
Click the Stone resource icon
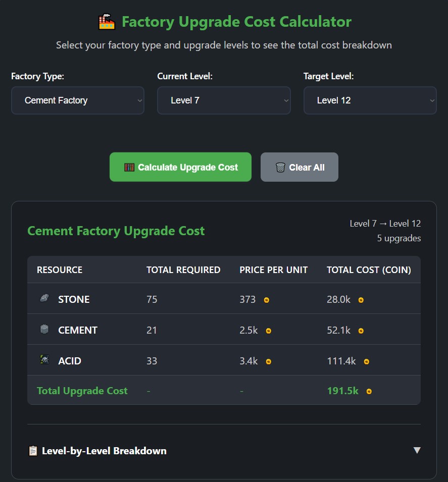click(x=44, y=298)
